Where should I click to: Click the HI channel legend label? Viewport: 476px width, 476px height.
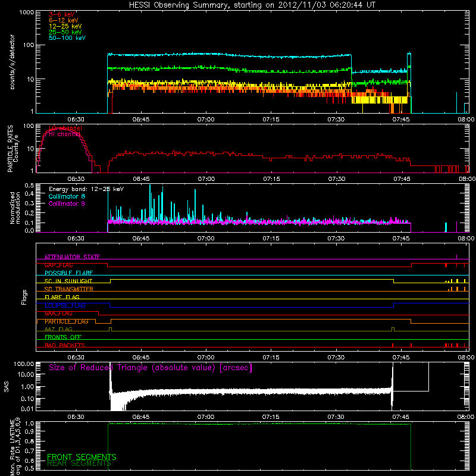65,134
